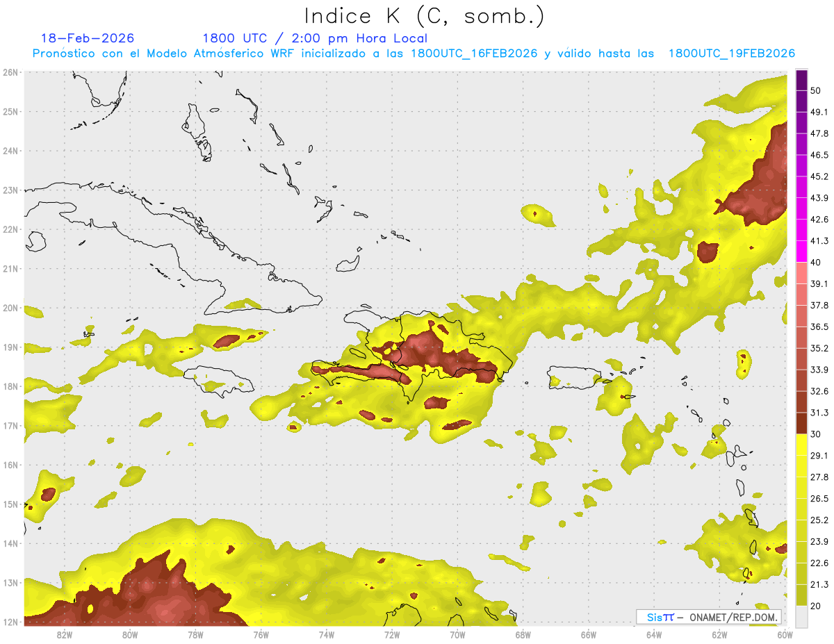This screenshot has height=644, width=834.
Task: Click the bright magenta swatch just above 40
Action: tap(801, 251)
